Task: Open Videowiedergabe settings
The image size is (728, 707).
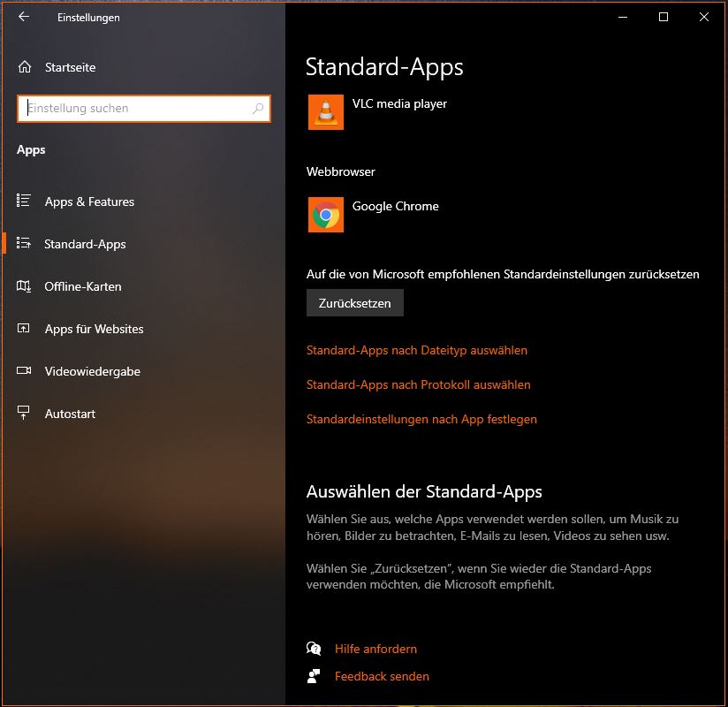Action: click(x=93, y=371)
